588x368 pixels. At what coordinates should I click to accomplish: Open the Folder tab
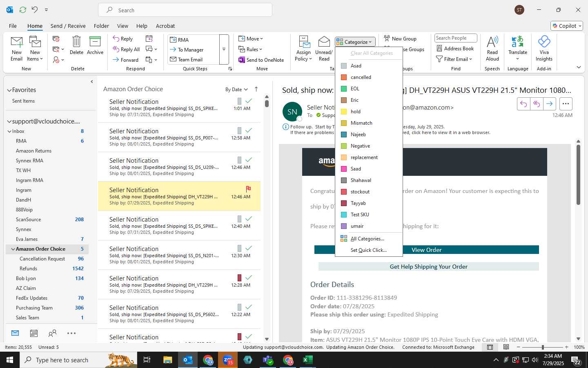click(101, 26)
